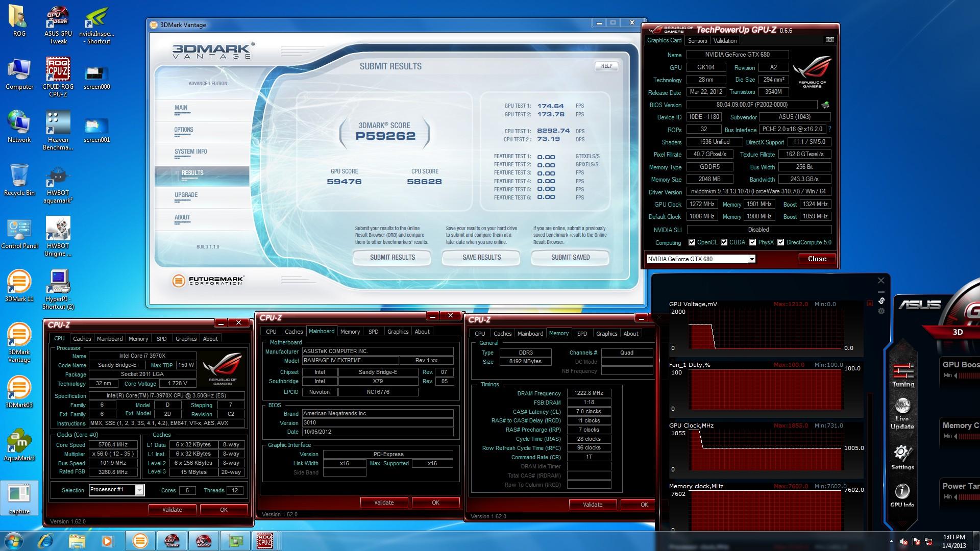The image size is (980, 551).
Task: Click GPU-Z BIOS save chip icon
Action: click(x=825, y=105)
